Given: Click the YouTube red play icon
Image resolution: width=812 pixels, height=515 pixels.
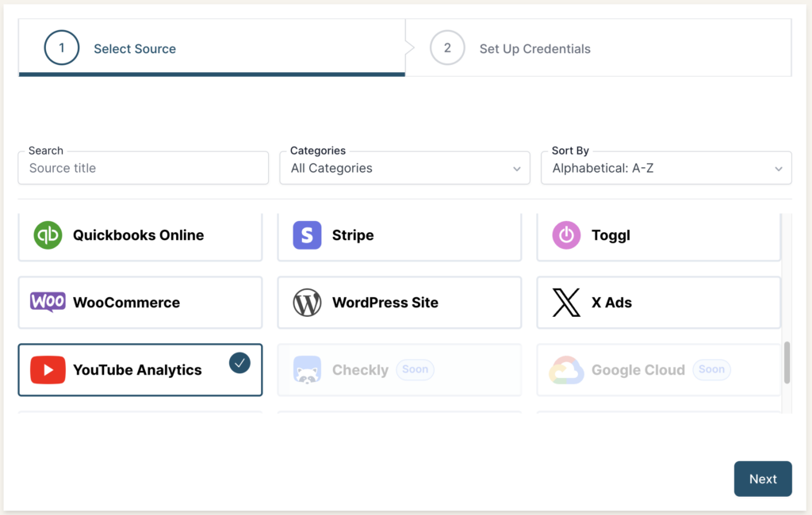Looking at the screenshot, I should click(x=48, y=370).
